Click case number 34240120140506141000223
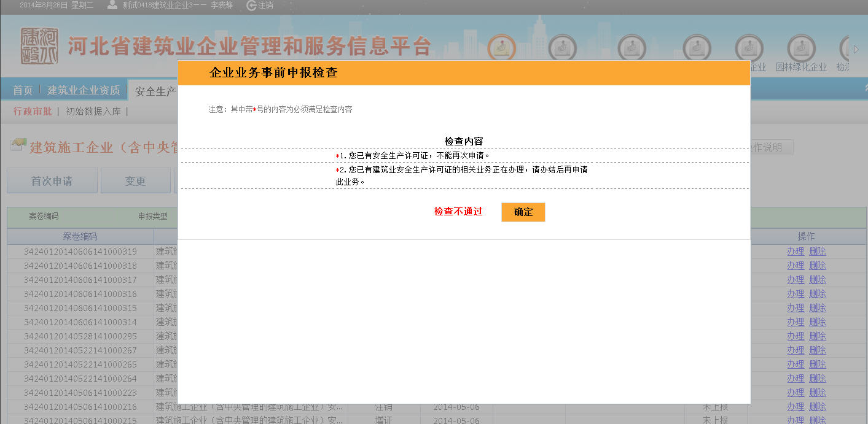 coord(80,393)
